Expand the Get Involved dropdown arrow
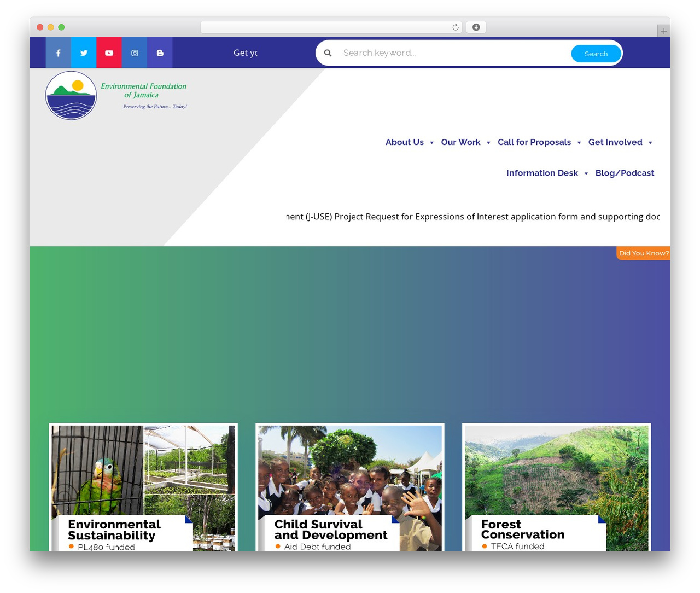 coord(650,143)
